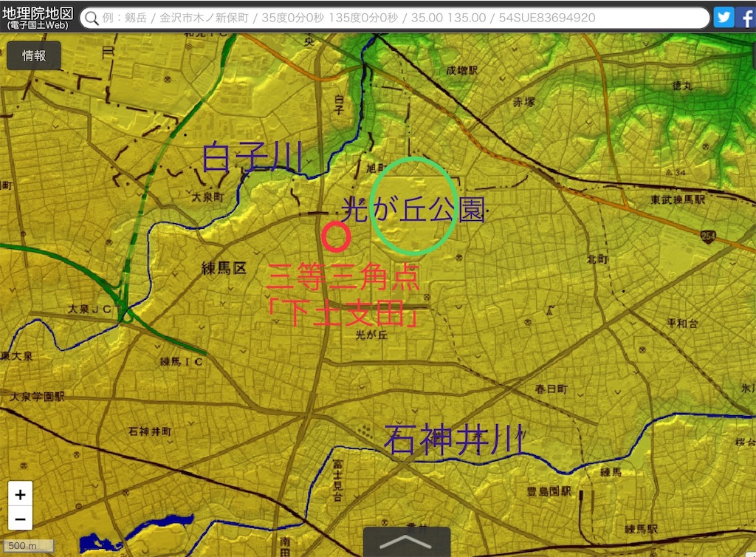Click the 富士見台 vertical label
This screenshot has width=756, height=557.
337,480
